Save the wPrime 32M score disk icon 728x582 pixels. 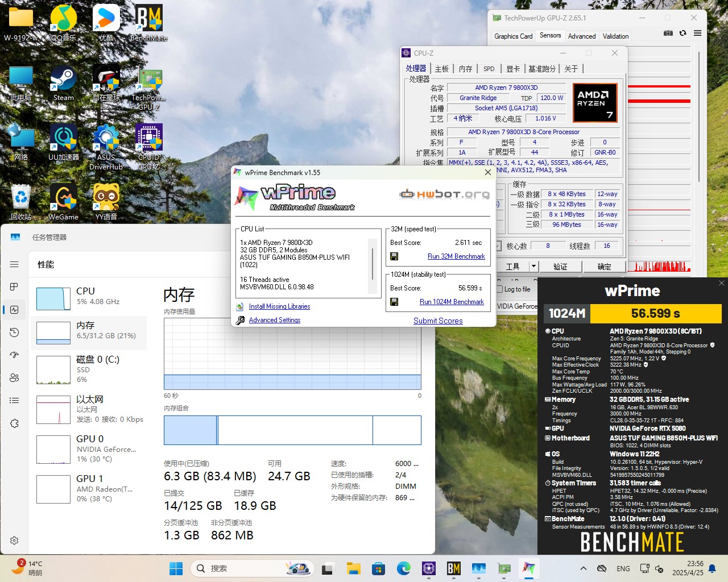[394, 256]
